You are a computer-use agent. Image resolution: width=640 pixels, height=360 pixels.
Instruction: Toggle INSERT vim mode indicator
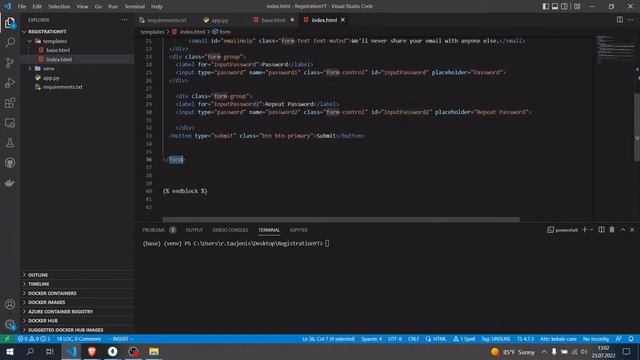[x=120, y=339]
